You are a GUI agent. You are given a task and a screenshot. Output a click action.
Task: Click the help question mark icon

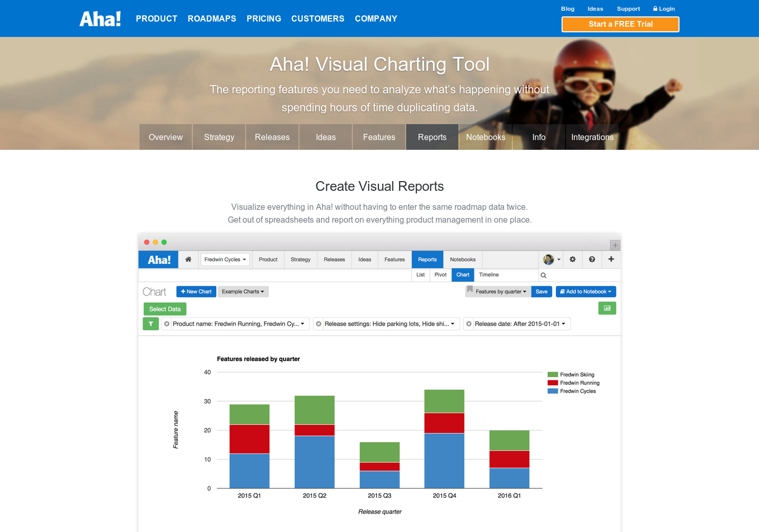tap(592, 260)
